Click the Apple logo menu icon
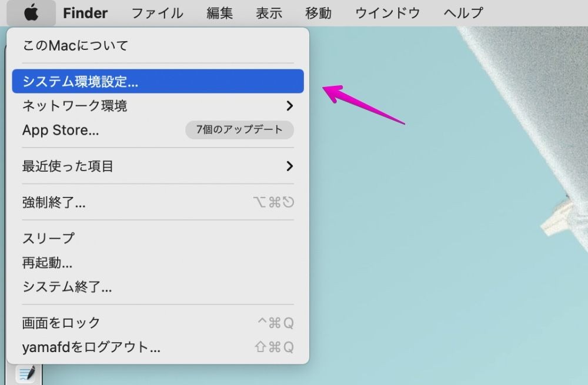This screenshot has height=385, width=588. pos(32,13)
